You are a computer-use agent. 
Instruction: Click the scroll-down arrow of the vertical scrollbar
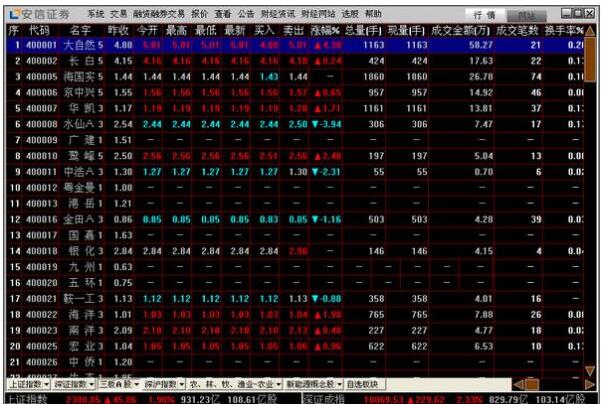click(590, 371)
